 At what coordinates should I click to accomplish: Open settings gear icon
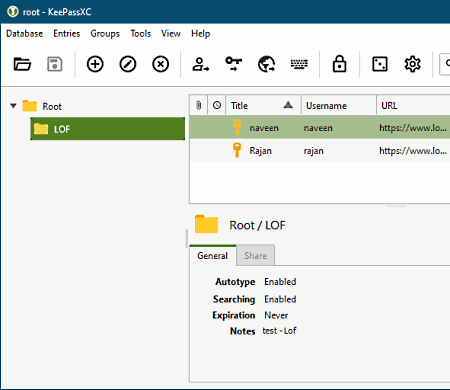pos(412,64)
